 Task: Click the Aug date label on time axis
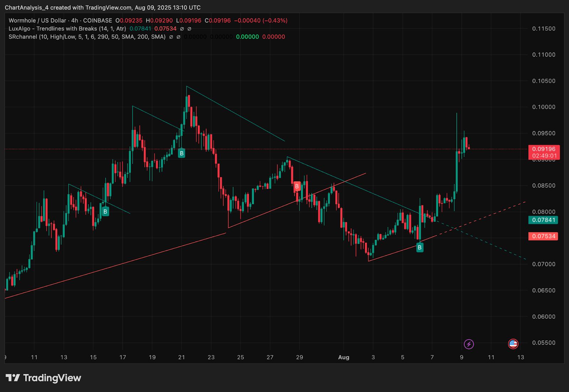344,357
